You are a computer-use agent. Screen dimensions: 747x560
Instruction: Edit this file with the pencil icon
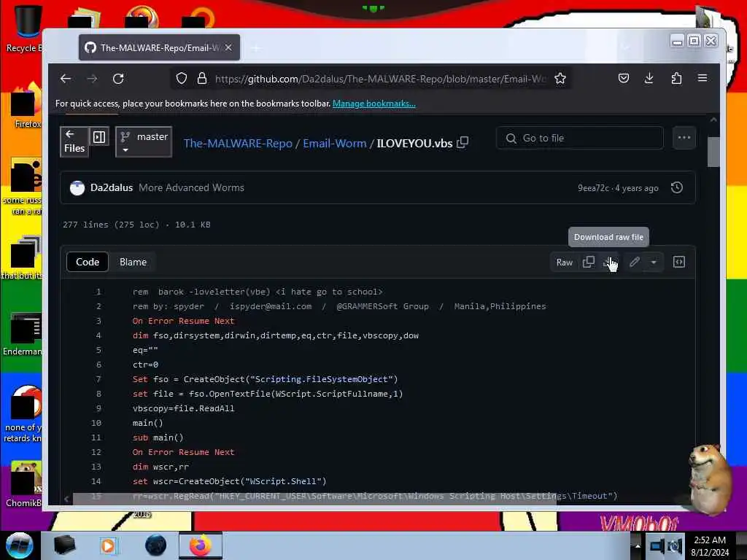634,262
